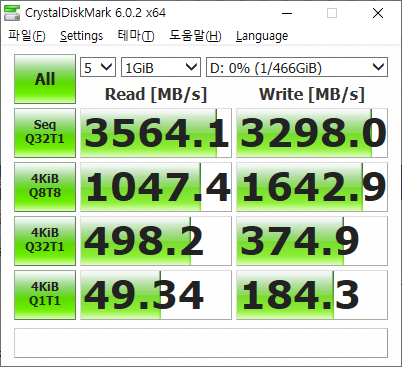This screenshot has height=367, width=402.
Task: Minimize the CrystalDiskMark window
Action: (x=287, y=13)
